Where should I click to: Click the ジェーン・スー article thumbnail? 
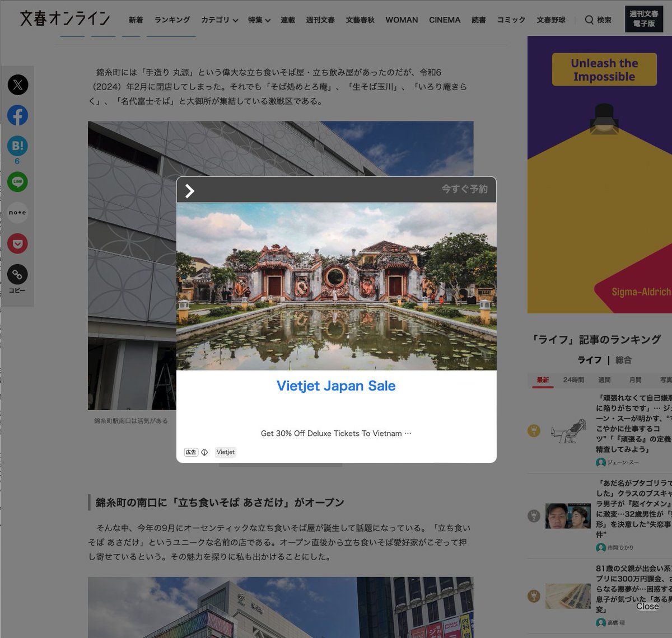coord(568,431)
